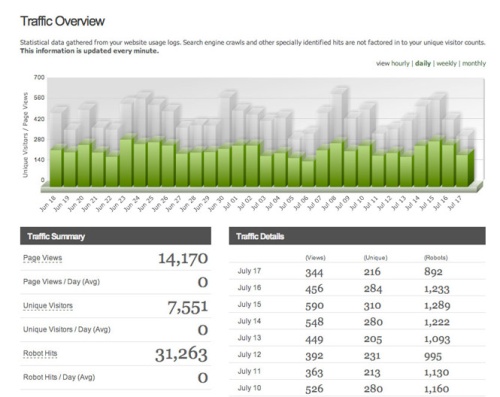Screen dimensions: 500x397
Task: Select the July 17 details row
Action: point(357,271)
